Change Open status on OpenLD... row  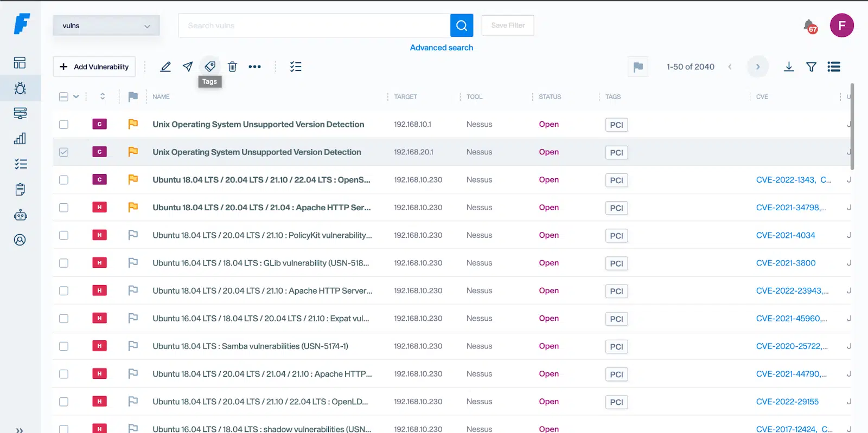[548, 402]
